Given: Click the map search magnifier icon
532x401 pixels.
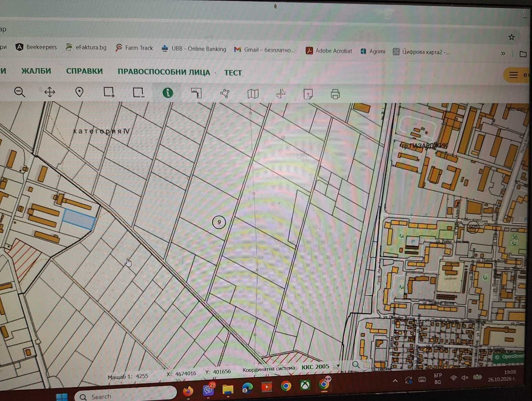Looking at the screenshot, I should (x=356, y=365).
